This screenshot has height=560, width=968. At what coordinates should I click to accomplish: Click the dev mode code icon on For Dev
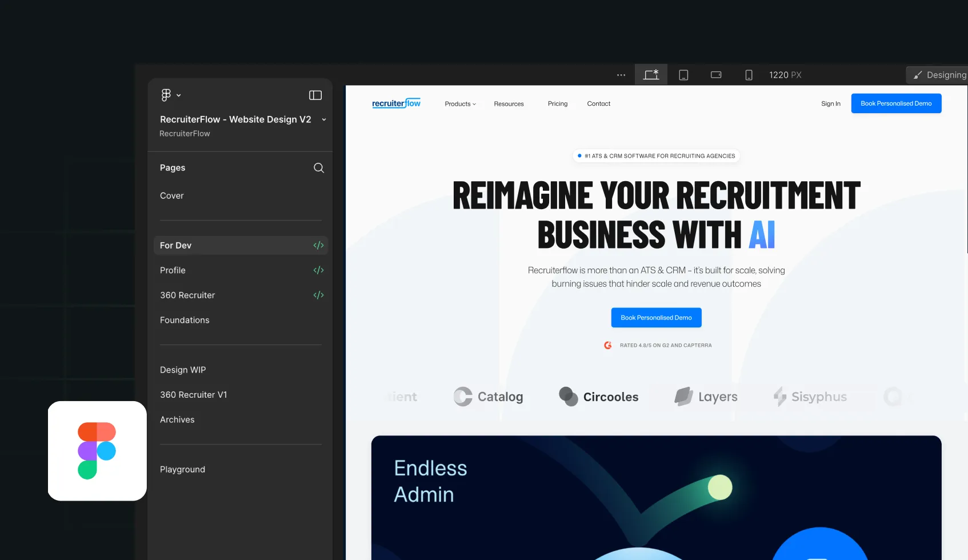point(318,245)
